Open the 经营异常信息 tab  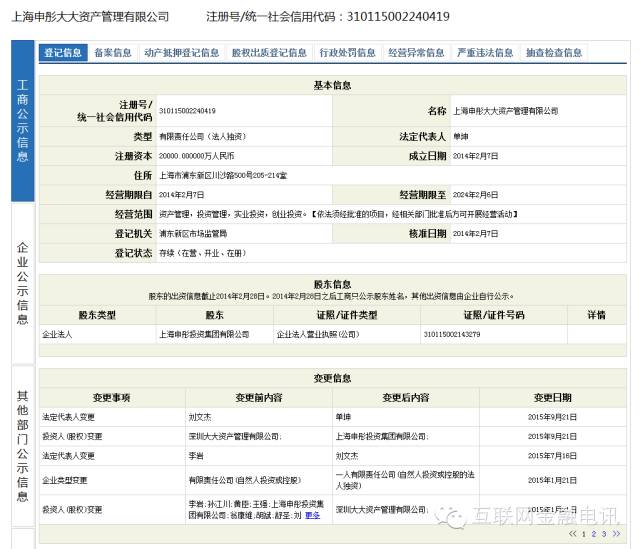[x=416, y=53]
